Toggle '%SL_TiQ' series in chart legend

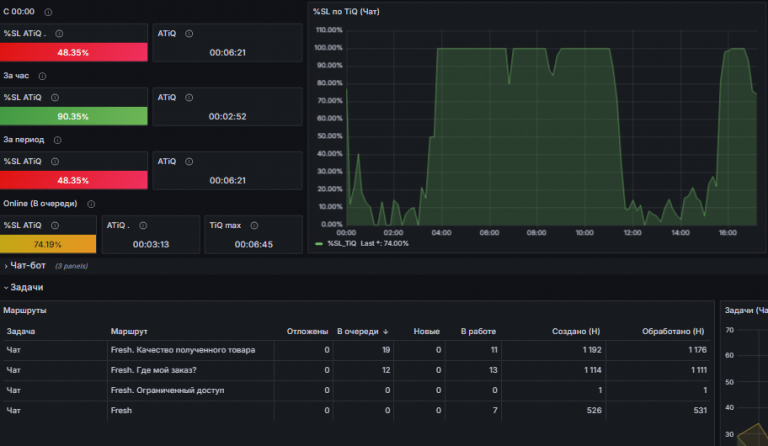click(x=342, y=243)
